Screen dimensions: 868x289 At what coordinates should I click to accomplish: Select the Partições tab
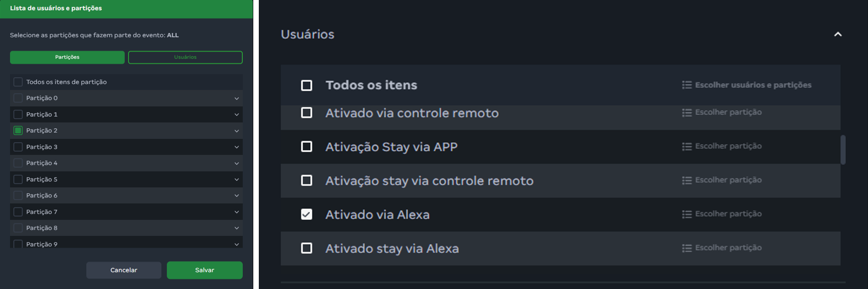[x=67, y=57]
